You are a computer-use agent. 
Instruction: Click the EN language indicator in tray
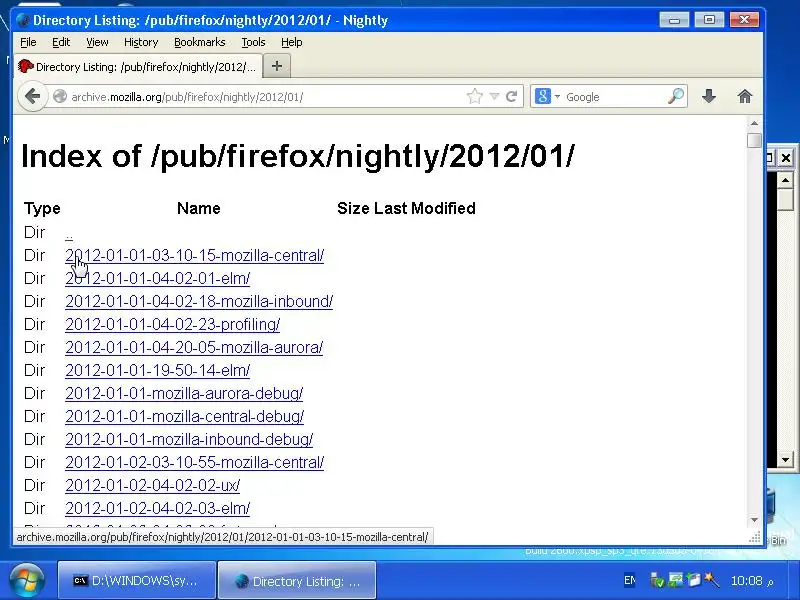tap(629, 581)
